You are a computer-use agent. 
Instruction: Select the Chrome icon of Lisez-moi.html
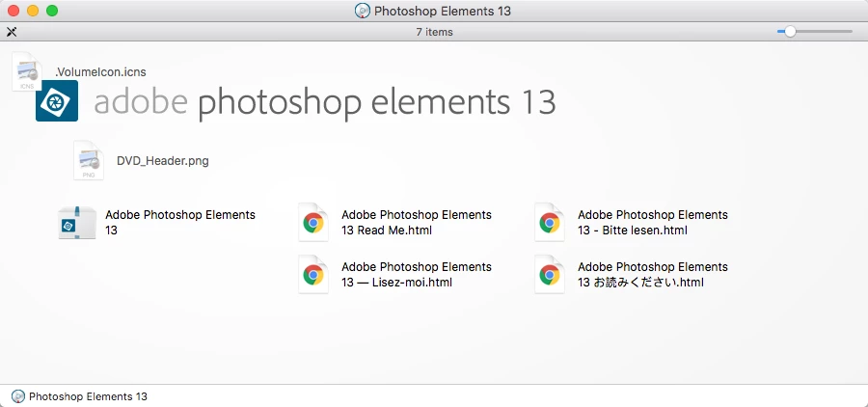point(313,275)
